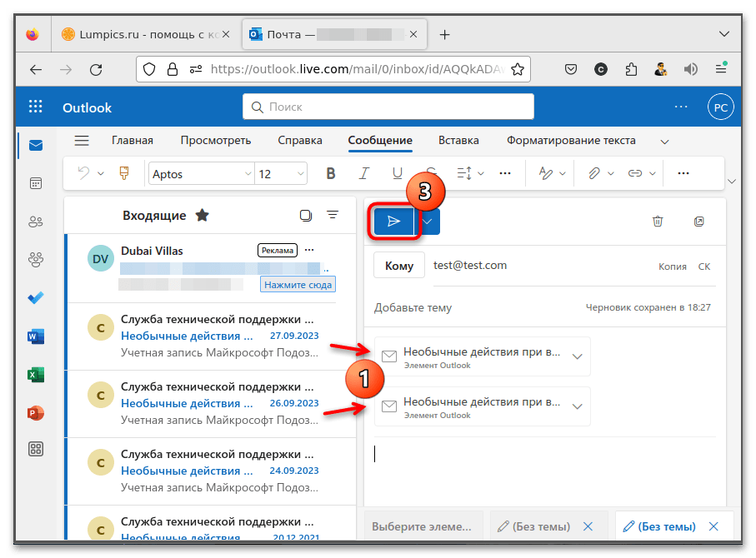Open Word app in sidebar

36,336
